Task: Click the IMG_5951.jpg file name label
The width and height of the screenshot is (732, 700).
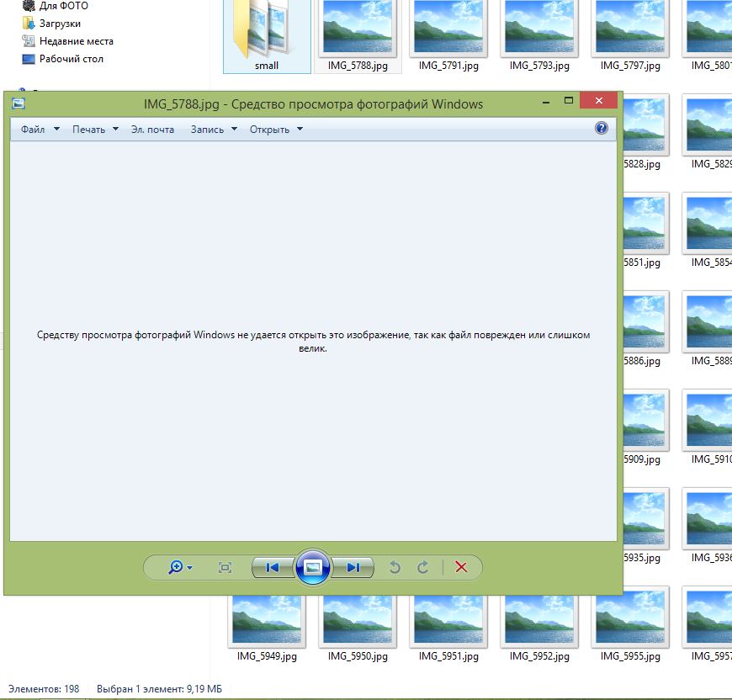Action: tap(448, 656)
